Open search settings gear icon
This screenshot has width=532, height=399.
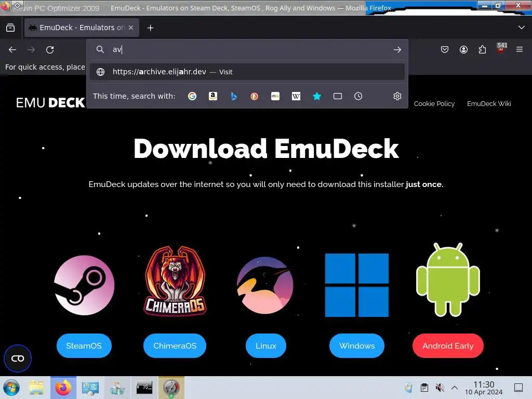click(397, 96)
